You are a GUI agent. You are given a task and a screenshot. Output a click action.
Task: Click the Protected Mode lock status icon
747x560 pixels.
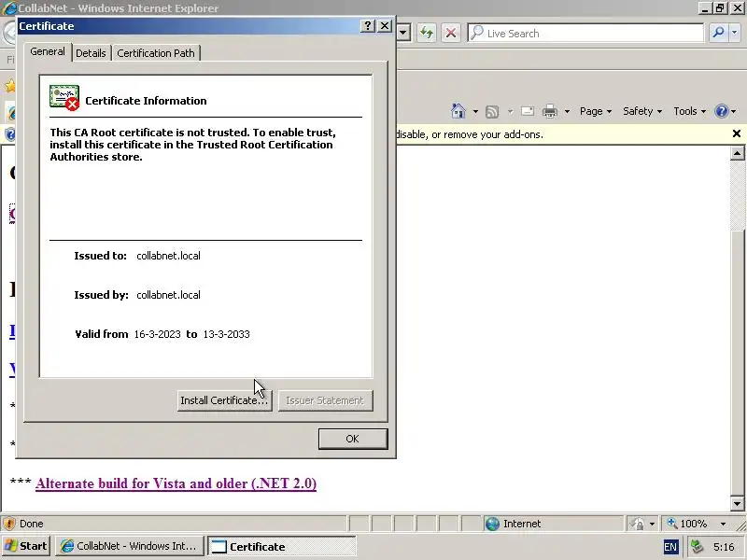[x=636, y=524]
